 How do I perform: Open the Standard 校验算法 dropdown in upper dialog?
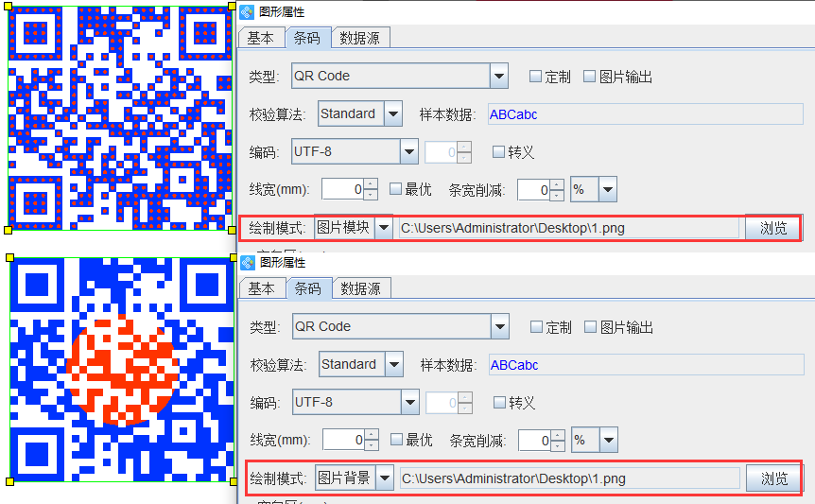click(393, 113)
